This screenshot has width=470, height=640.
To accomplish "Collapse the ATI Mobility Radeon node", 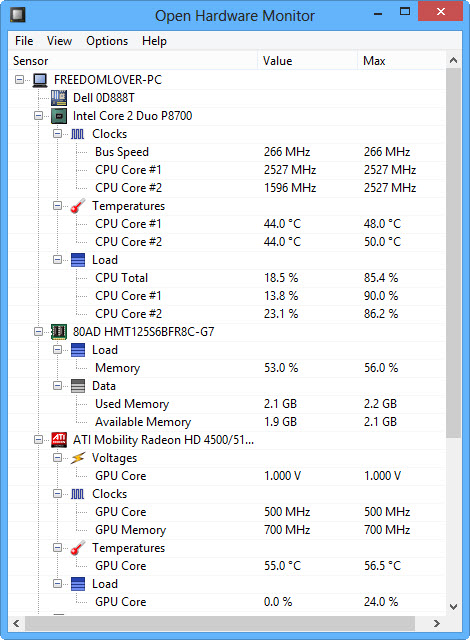I will [38, 440].
